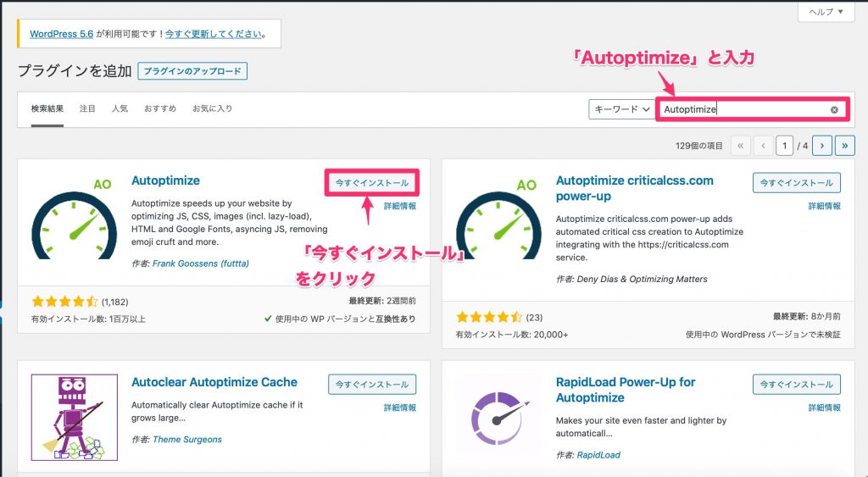
Task: Open the Autoclear Autoptimize Cache robot thumbnail
Action: point(75,418)
